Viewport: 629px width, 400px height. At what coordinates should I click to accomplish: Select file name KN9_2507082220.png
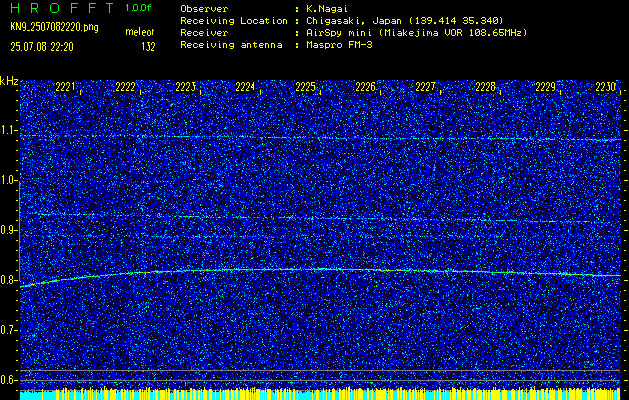coord(54,28)
